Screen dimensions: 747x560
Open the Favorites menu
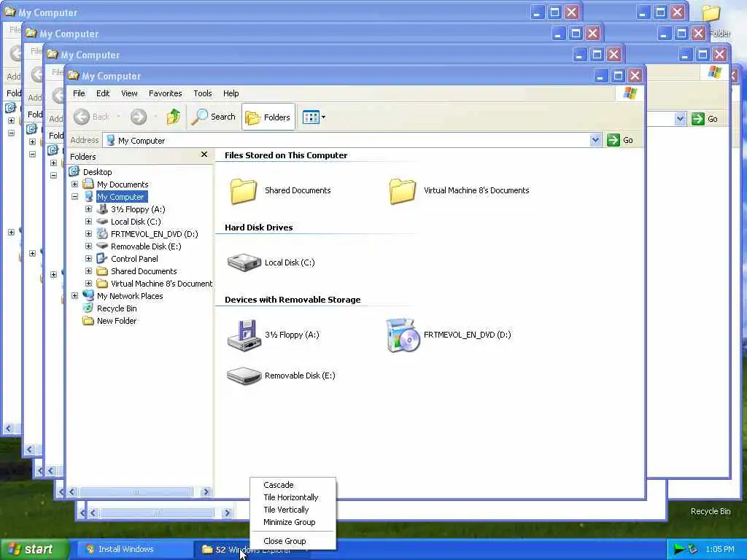click(x=166, y=93)
